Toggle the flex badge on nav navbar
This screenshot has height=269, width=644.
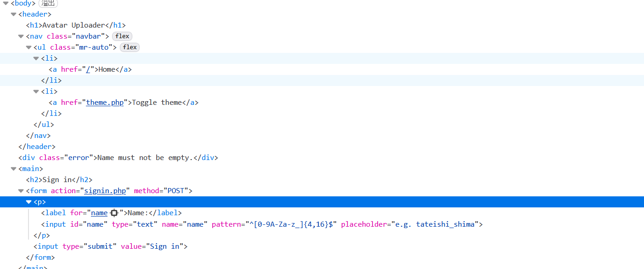pyautogui.click(x=122, y=36)
